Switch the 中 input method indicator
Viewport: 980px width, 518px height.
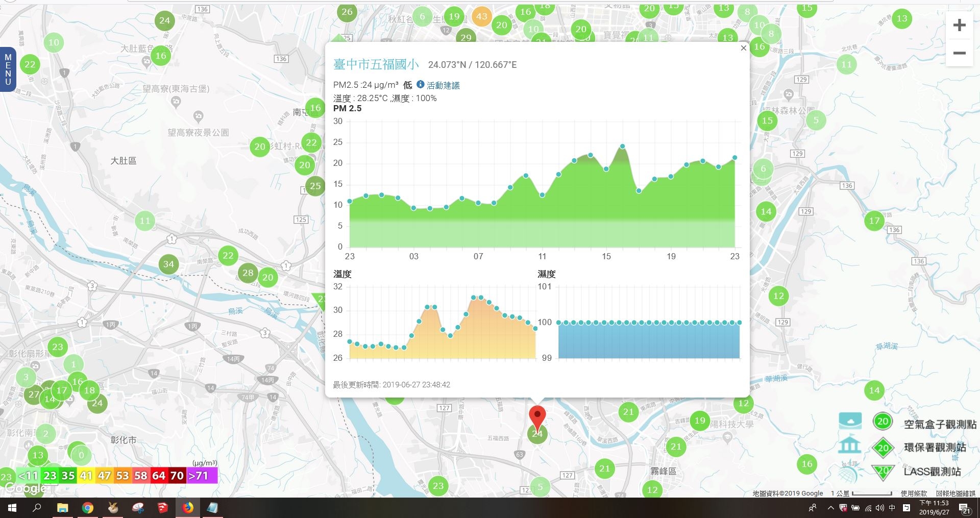coord(892,508)
